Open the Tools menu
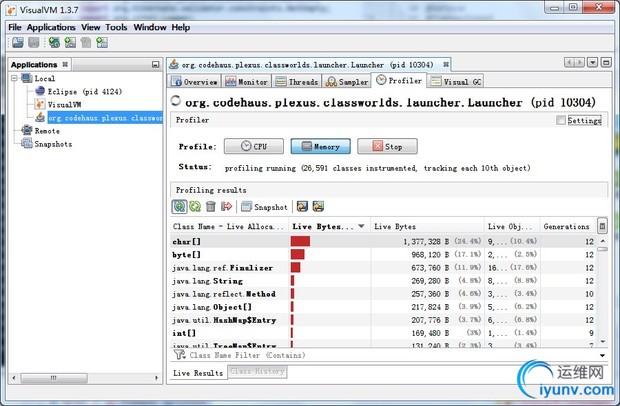The width and height of the screenshot is (620, 406). (x=116, y=27)
